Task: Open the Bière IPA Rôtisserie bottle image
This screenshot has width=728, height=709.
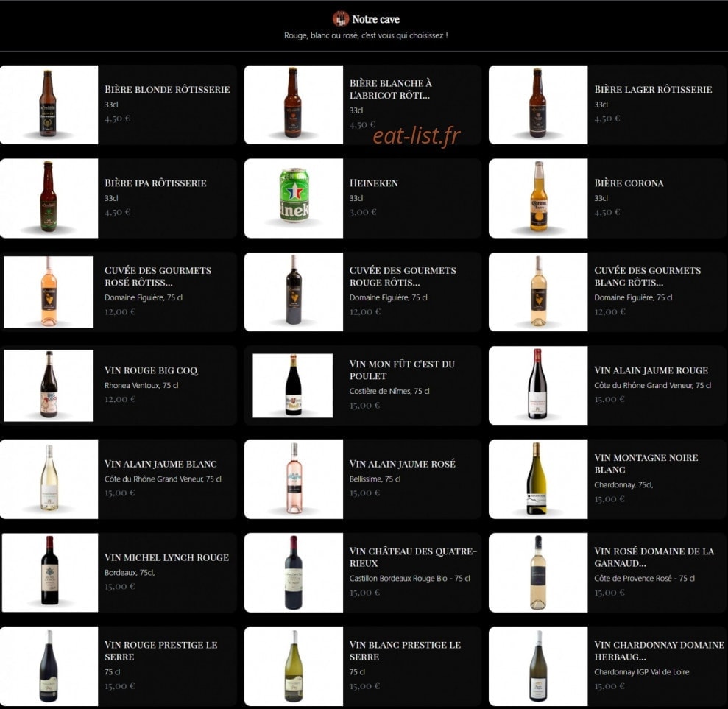Action: pos(49,198)
